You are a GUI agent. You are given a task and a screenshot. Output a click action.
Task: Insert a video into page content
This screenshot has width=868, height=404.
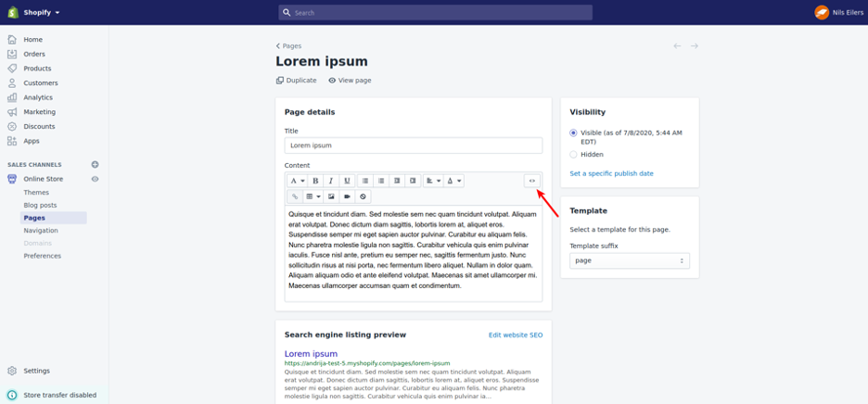[347, 196]
